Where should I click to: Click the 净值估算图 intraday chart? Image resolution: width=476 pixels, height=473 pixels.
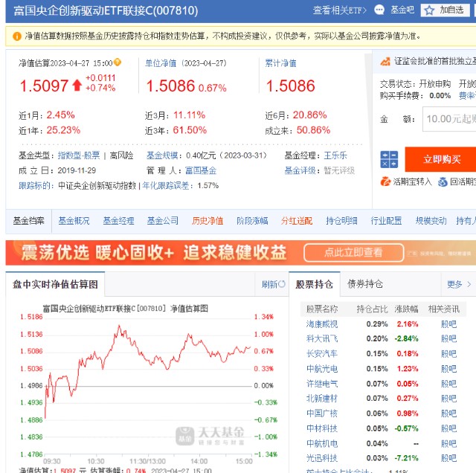147,385
